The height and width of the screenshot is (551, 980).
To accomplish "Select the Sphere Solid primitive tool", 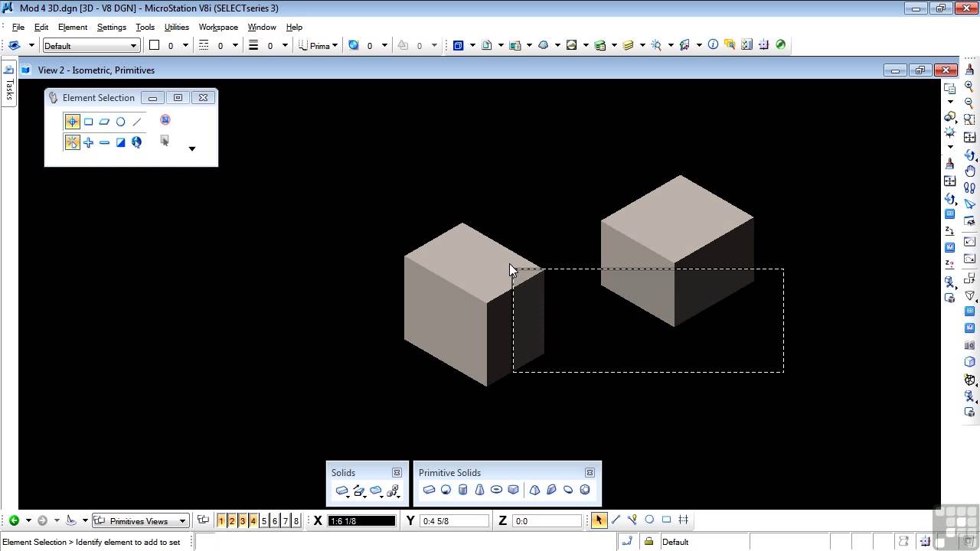I will tap(446, 490).
